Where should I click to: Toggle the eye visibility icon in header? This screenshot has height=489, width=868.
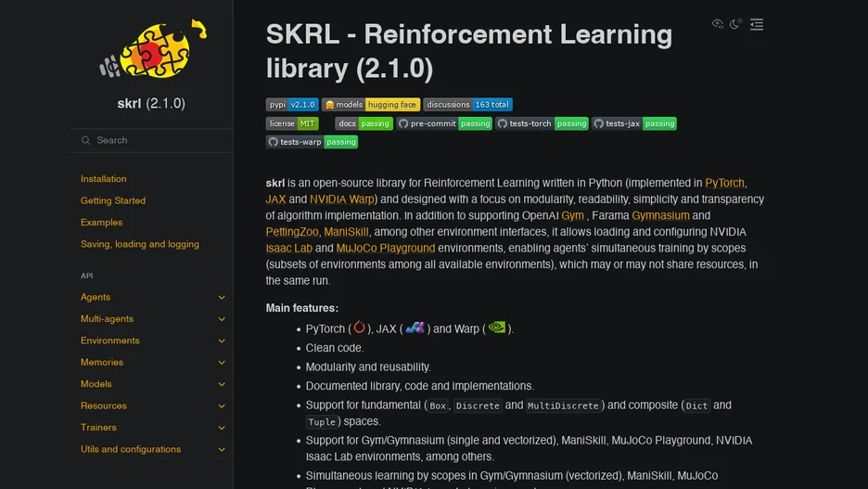point(718,24)
